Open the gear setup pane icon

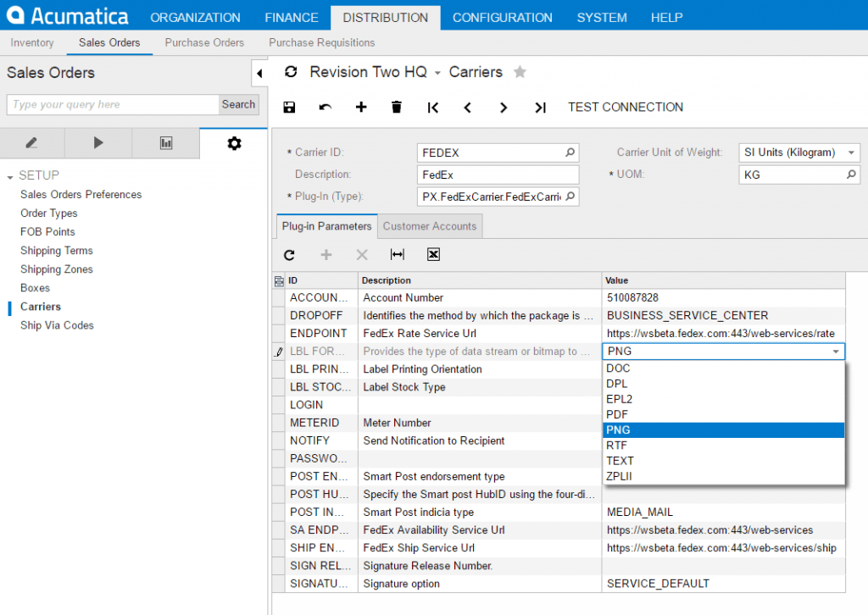[234, 143]
